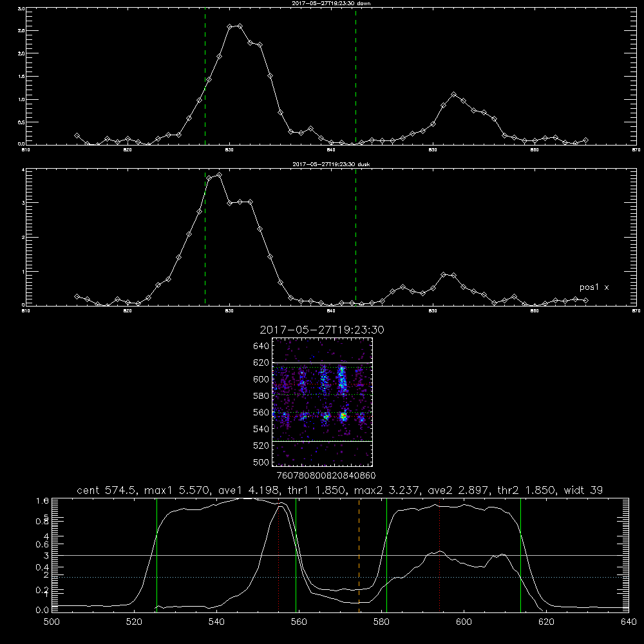This screenshot has width=644, height=644.
Task: Click the red dotted line near 594 in bottom plot
Action: pyautogui.click(x=439, y=555)
